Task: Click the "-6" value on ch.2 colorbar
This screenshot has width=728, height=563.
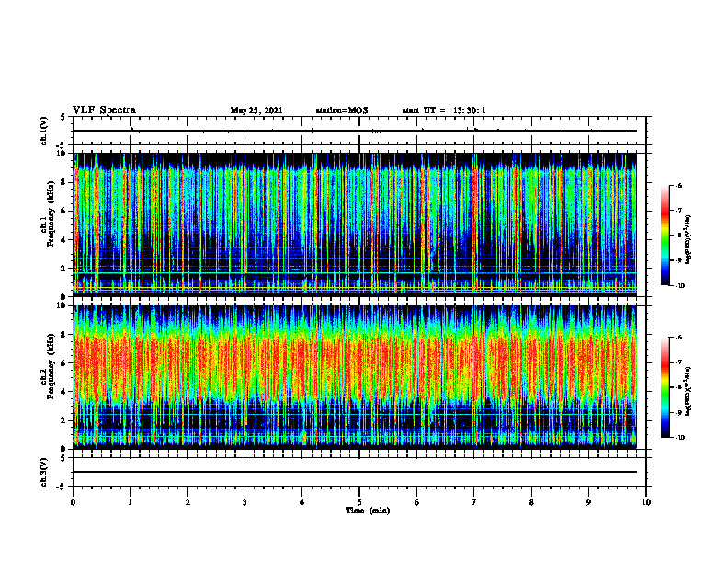Action: [x=678, y=338]
